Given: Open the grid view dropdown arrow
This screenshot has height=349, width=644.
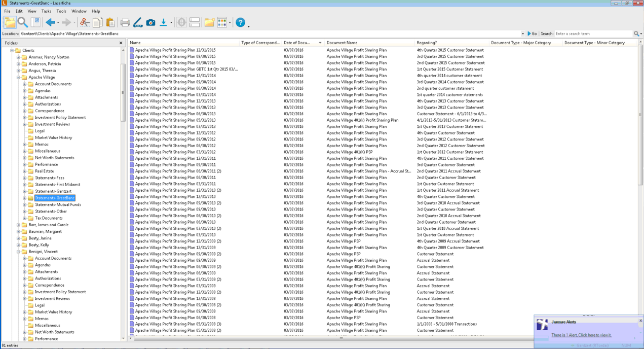Looking at the screenshot, I should click(230, 22).
